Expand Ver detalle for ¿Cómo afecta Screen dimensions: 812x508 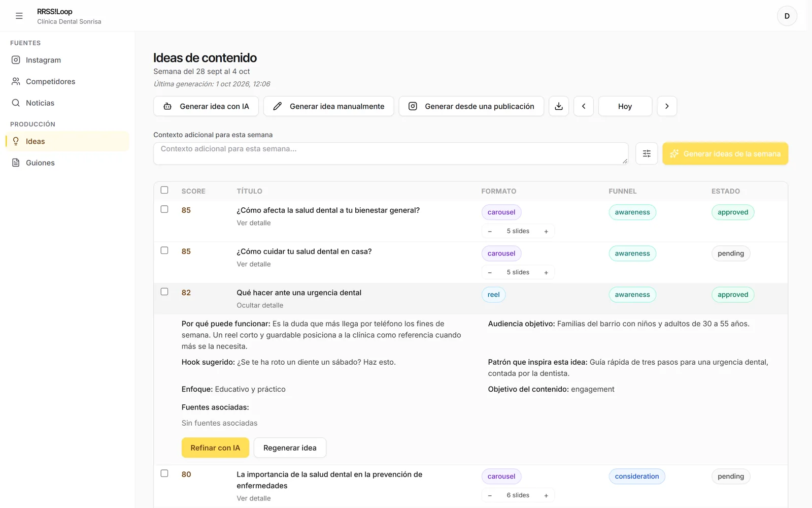click(254, 223)
